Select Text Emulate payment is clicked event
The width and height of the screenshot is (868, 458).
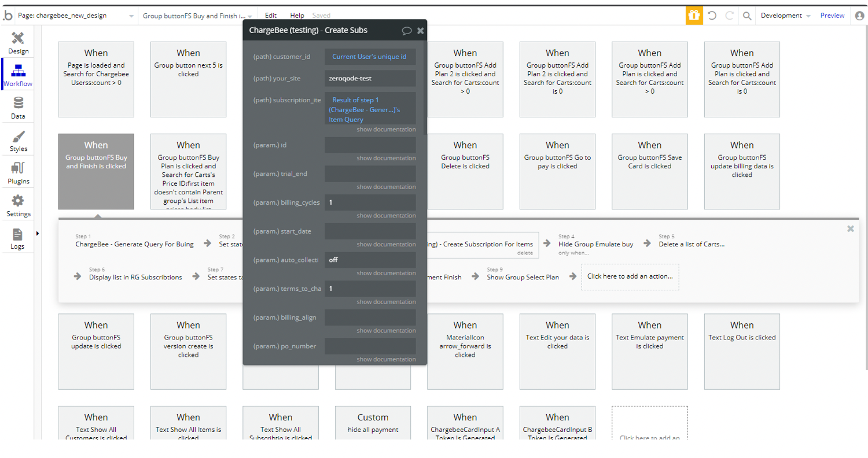click(650, 352)
